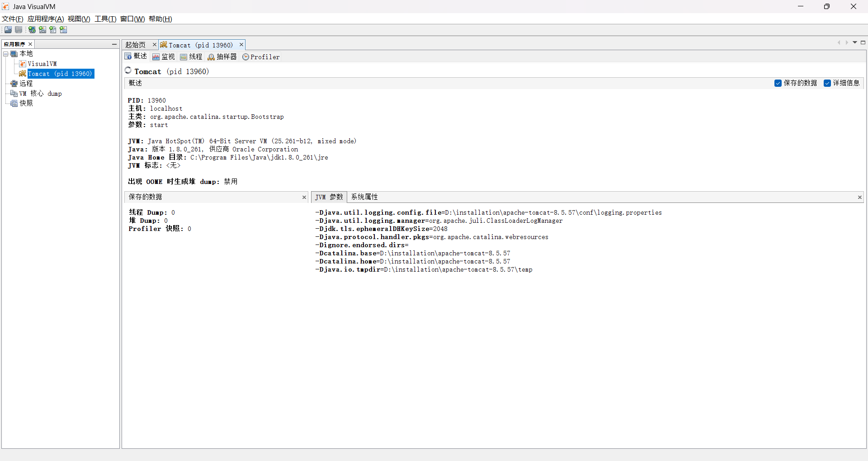Open the 线程 subtab

(191, 57)
